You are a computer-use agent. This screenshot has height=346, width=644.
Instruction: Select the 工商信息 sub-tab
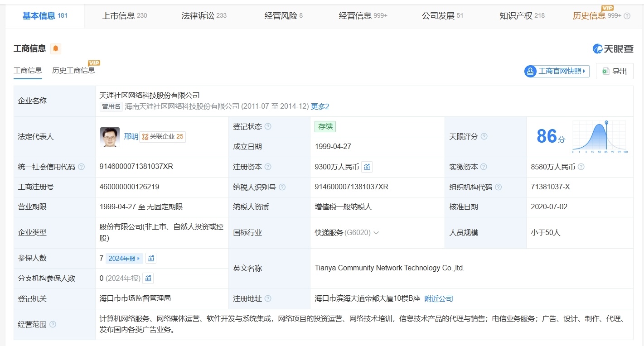[28, 70]
